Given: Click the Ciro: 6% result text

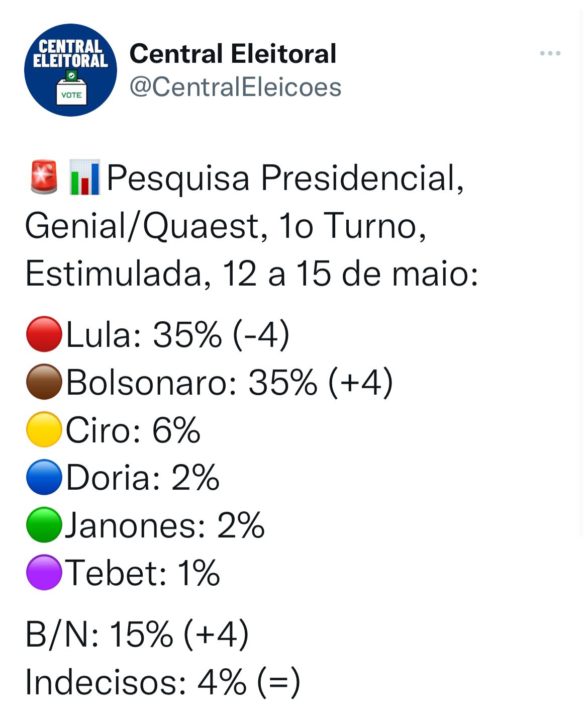Looking at the screenshot, I should point(133,429).
